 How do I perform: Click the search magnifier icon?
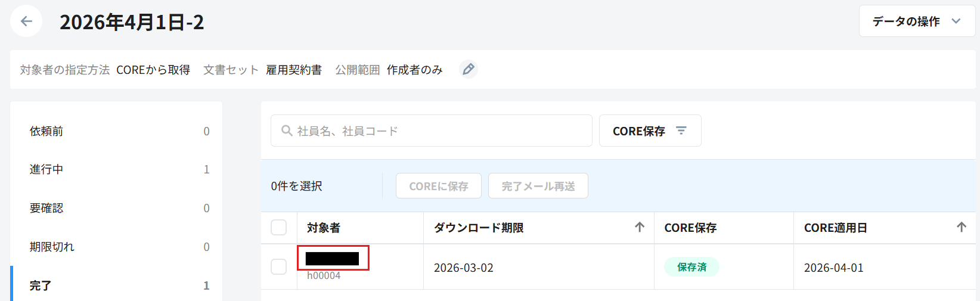[x=287, y=131]
